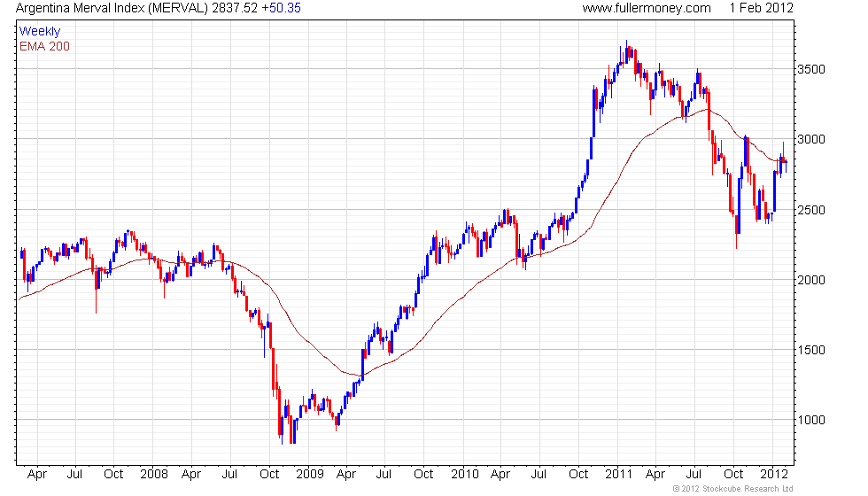
Task: Click the 2012 year label on time axis
Action: 773,474
